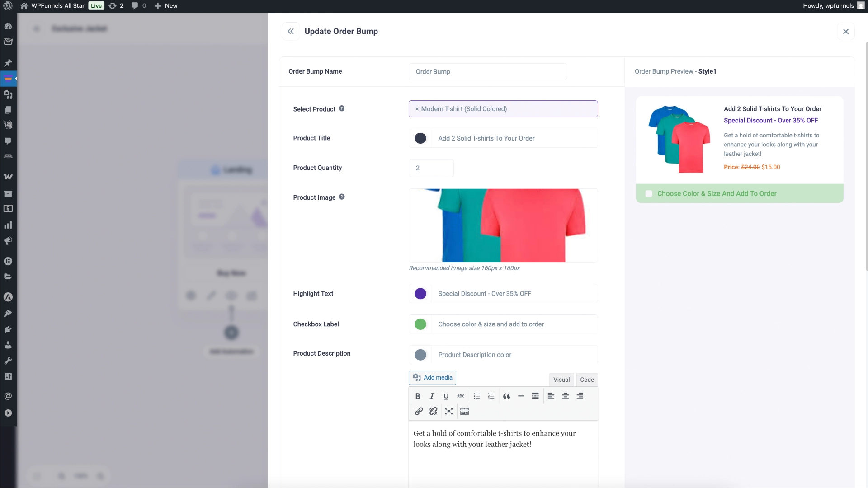Viewport: 868px width, 488px height.
Task: Open the insert link tool
Action: pos(419,411)
